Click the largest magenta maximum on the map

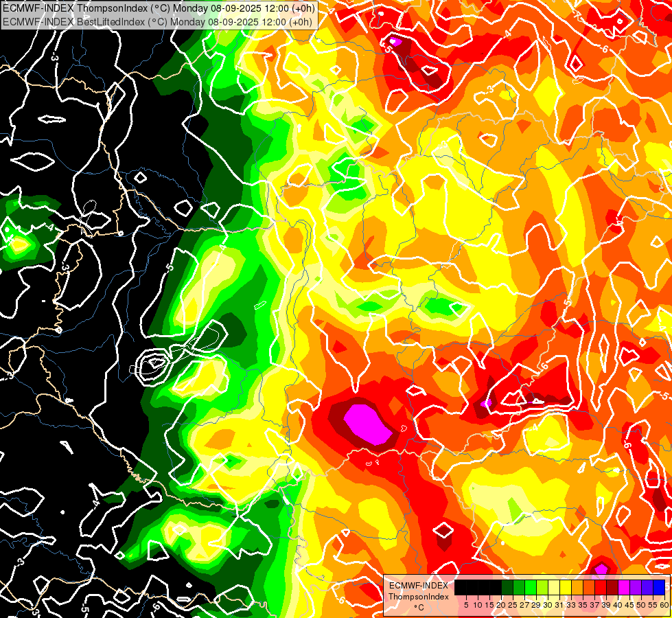tap(368, 424)
